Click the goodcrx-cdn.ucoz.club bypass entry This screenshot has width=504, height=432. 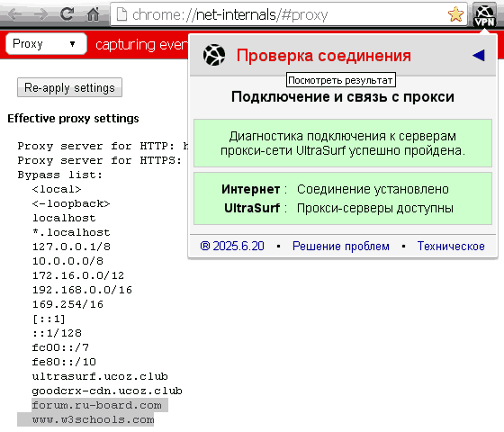tap(107, 391)
